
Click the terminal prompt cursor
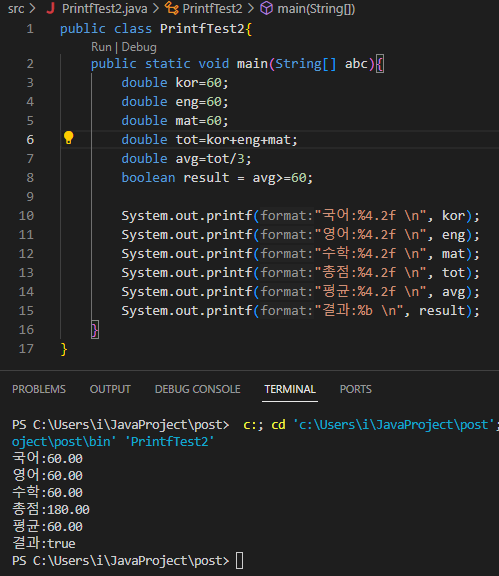pyautogui.click(x=239, y=561)
